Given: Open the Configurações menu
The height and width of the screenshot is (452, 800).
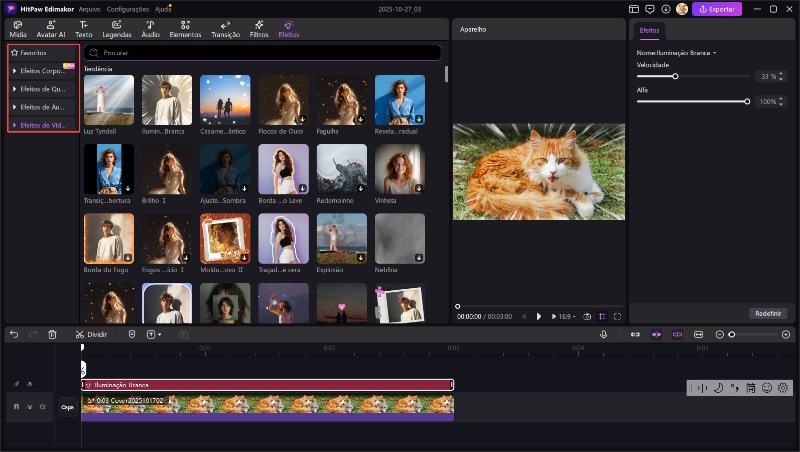Looking at the screenshot, I should (128, 8).
